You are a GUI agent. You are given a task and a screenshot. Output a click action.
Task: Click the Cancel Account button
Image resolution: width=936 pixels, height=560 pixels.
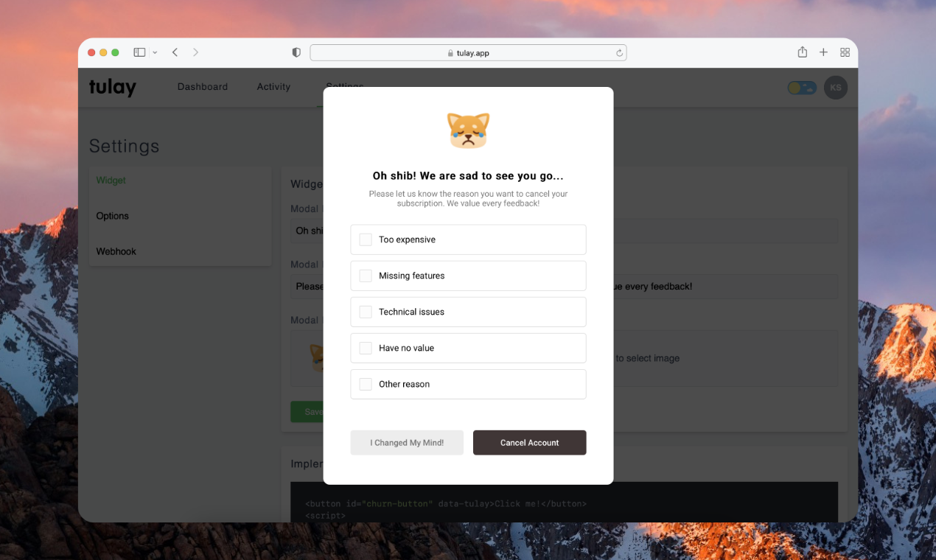529,443
